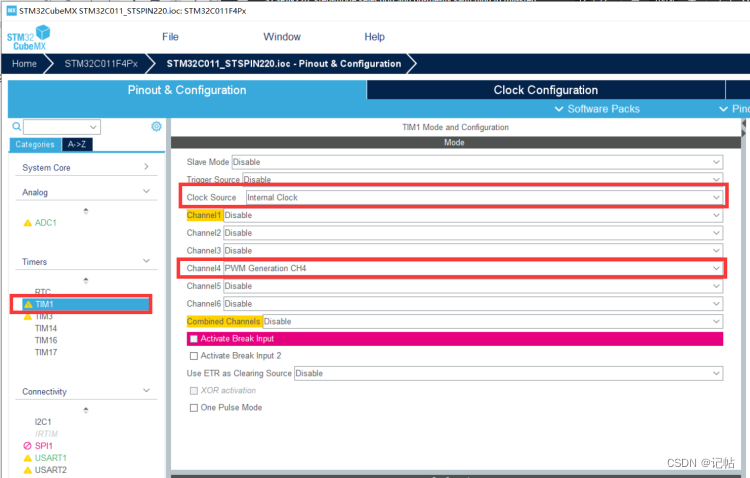Go to Home breadcrumb

point(24,64)
